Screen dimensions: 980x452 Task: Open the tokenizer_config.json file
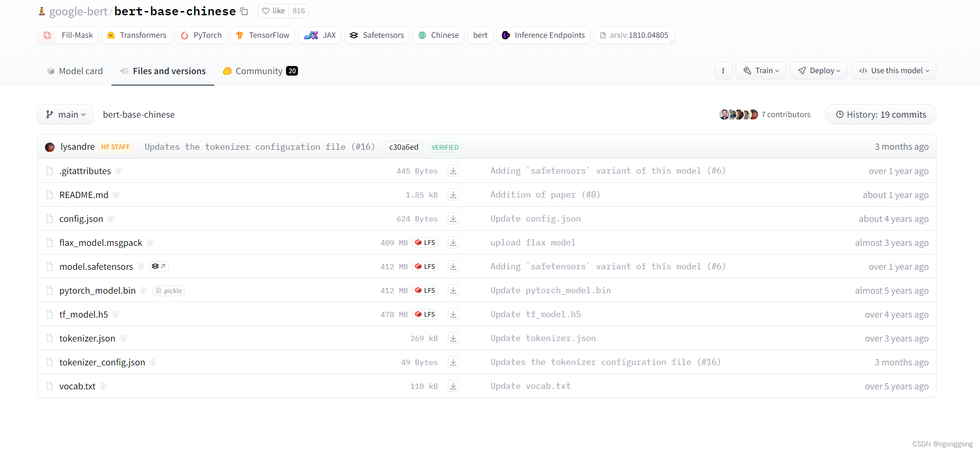(102, 363)
